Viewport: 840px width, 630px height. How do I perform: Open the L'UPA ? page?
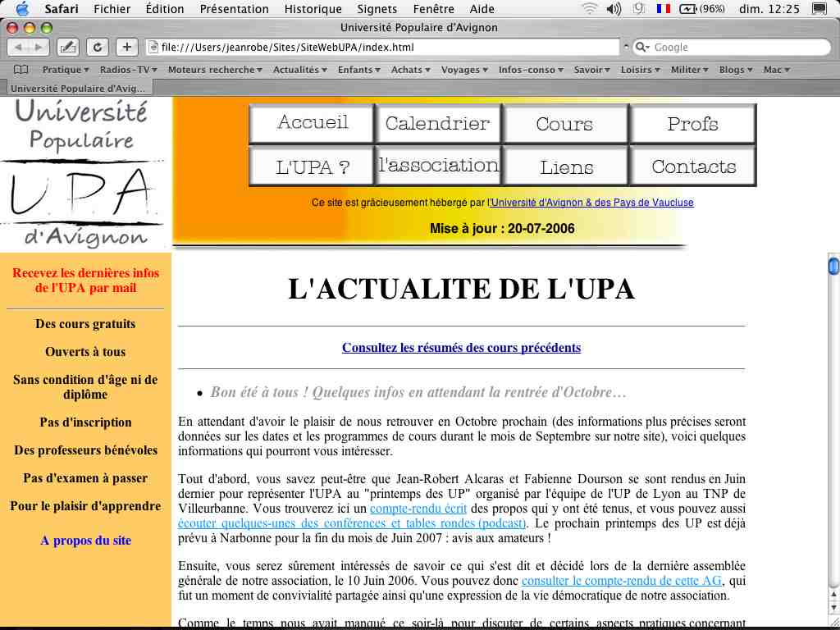pos(312,167)
